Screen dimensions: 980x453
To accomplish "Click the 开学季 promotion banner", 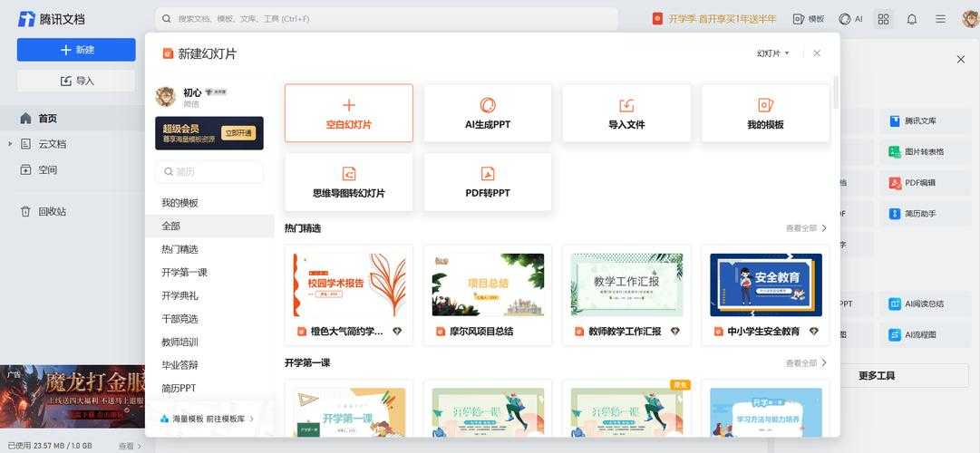I will coord(713,19).
